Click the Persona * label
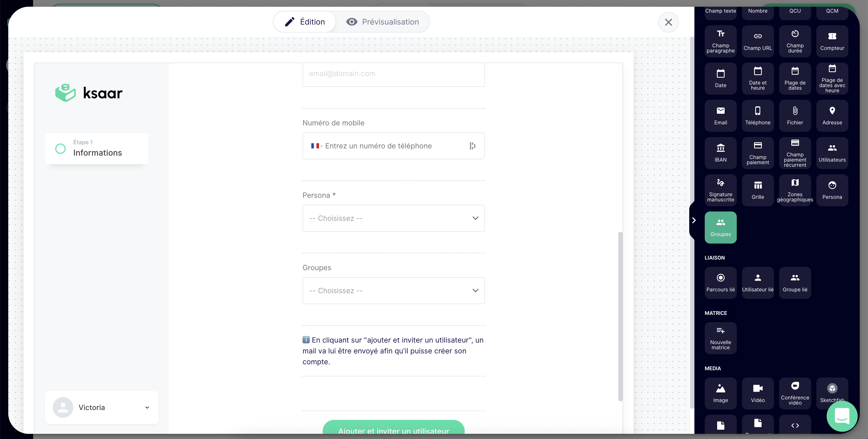Viewport: 868px width, 439px height. click(319, 195)
